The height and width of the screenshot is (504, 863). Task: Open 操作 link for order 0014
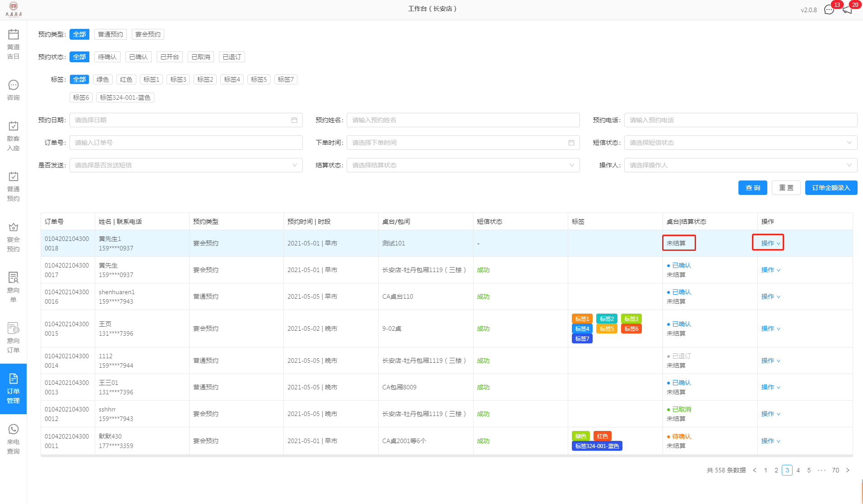(x=770, y=361)
